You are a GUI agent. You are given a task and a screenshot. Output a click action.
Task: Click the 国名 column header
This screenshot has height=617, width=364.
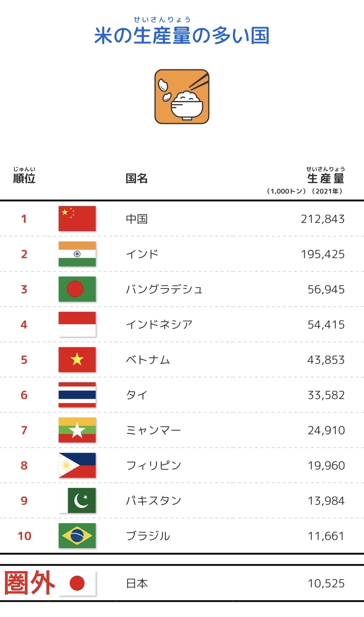pyautogui.click(x=136, y=178)
